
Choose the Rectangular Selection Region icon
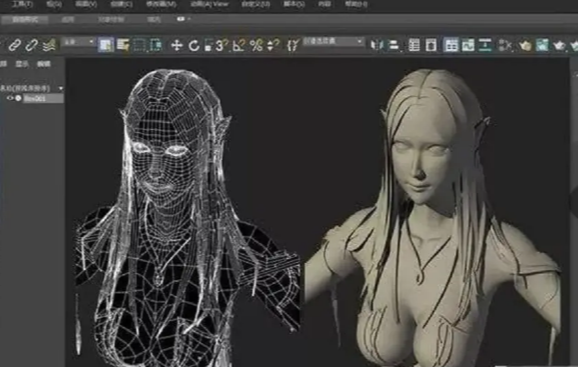click(139, 45)
